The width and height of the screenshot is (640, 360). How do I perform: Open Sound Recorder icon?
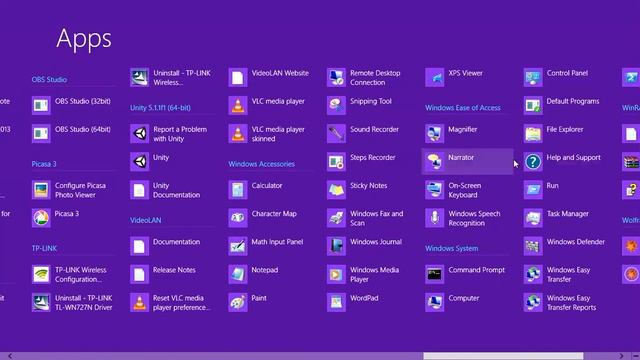[x=336, y=133]
